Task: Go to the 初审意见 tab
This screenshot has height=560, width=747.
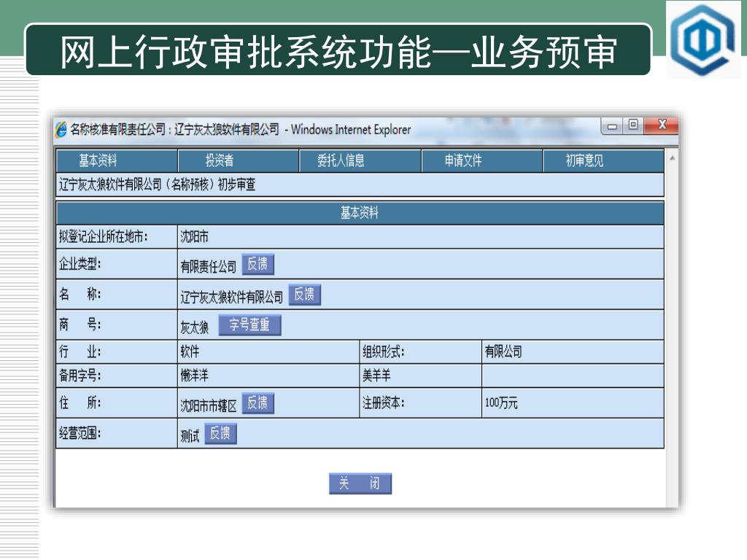Action: pyautogui.click(x=603, y=160)
